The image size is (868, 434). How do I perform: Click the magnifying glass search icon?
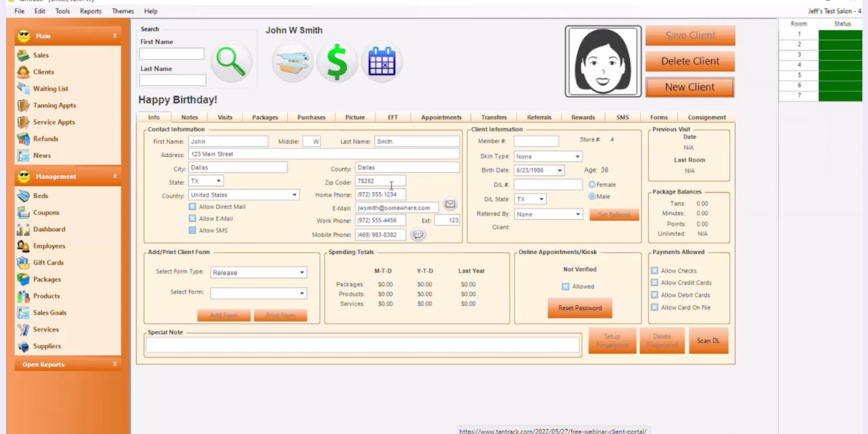(x=231, y=62)
